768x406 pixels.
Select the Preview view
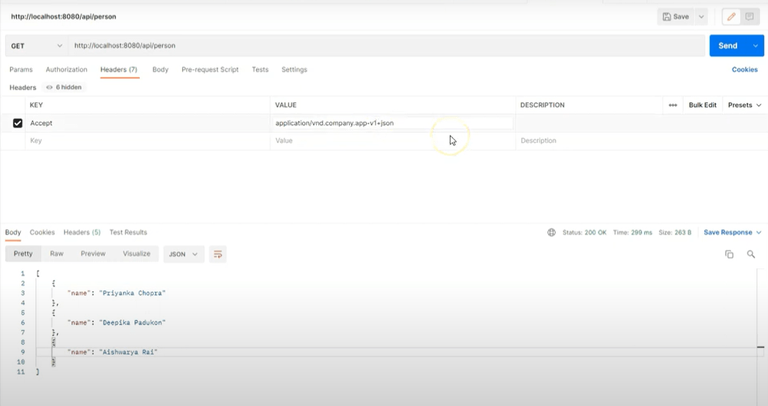coord(93,254)
